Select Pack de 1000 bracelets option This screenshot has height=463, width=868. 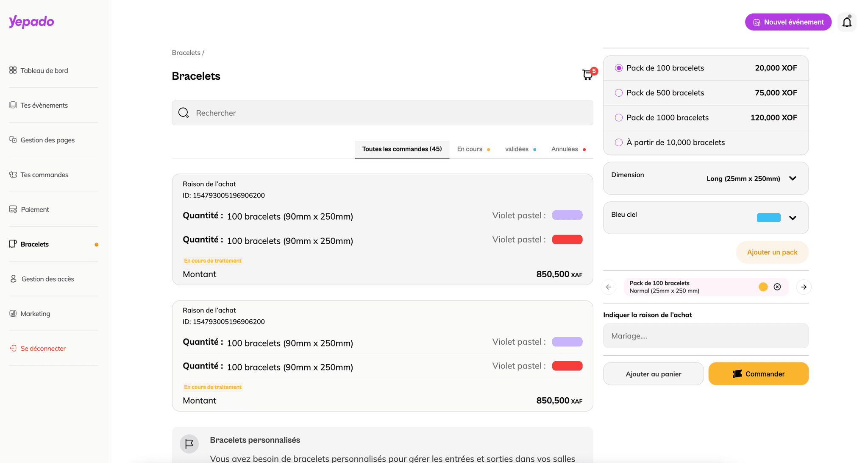(x=619, y=118)
